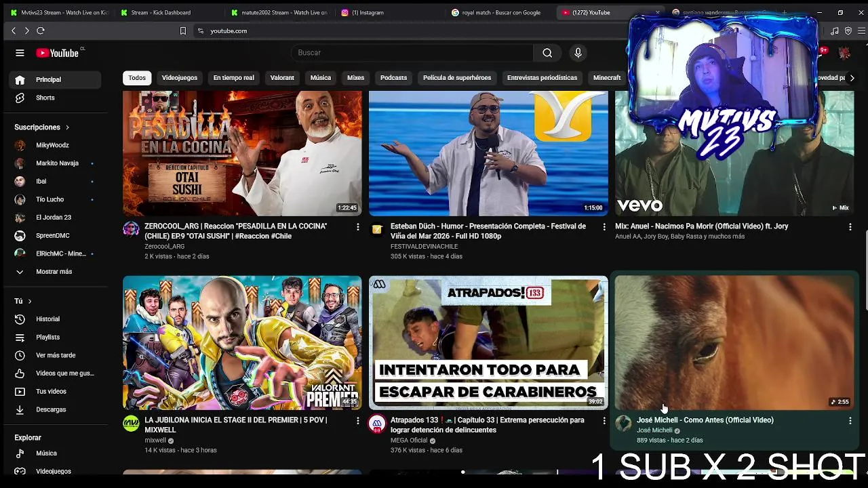Open the FESTIVALDEVINACHILE channel avatar
Viewport: 868px width, 488px height.
377,229
